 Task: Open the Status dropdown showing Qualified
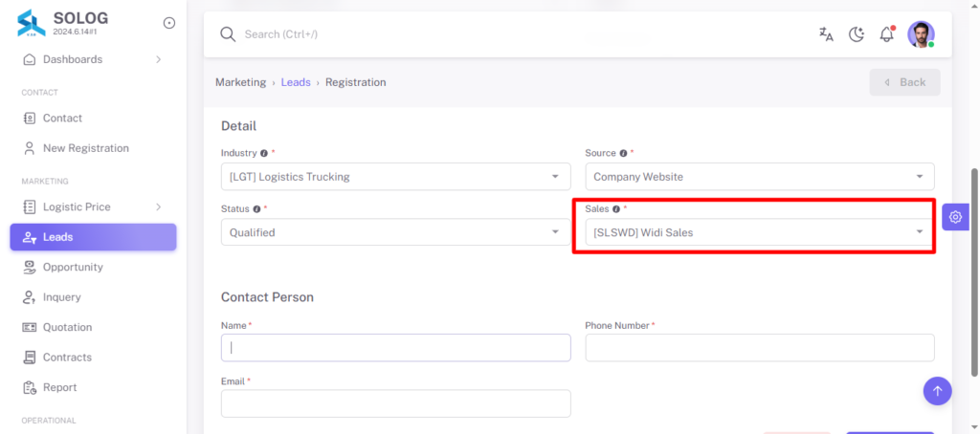pos(395,232)
